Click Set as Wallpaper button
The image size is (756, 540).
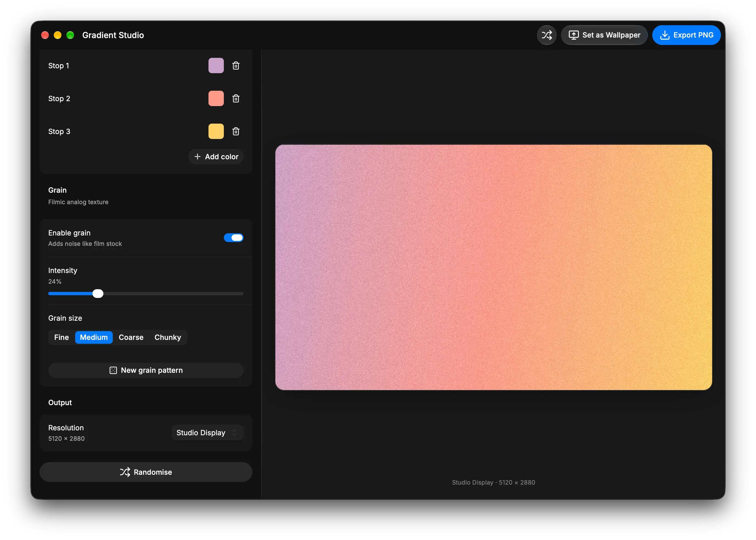(x=604, y=35)
